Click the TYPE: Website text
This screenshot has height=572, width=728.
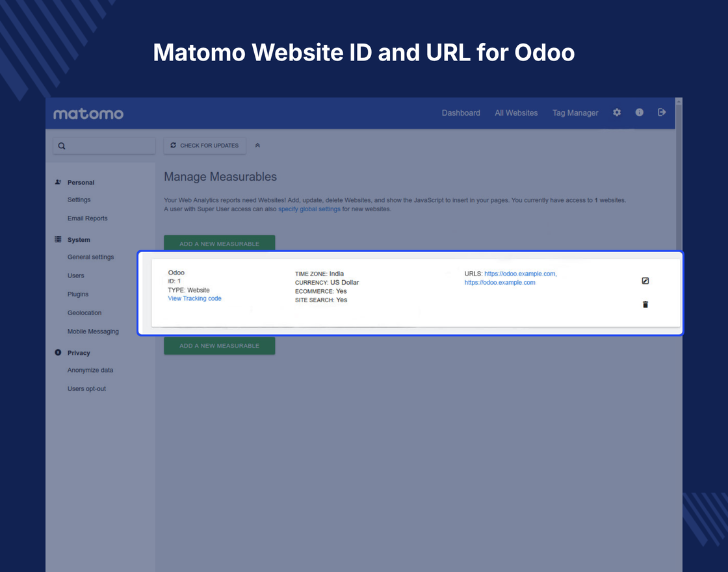pos(189,290)
